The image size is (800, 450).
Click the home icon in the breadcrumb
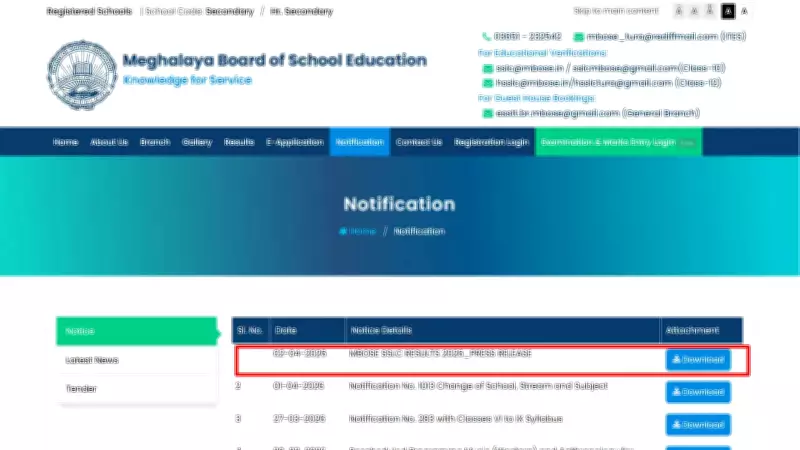344,231
